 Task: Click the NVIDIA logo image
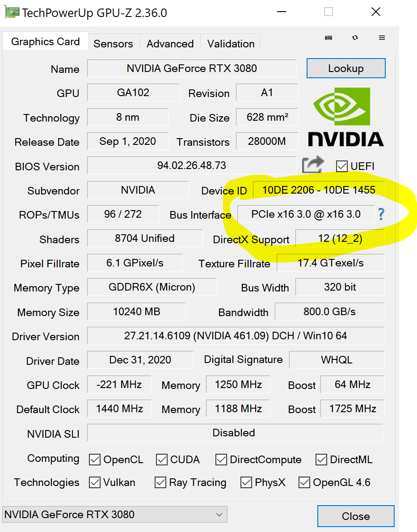[346, 117]
